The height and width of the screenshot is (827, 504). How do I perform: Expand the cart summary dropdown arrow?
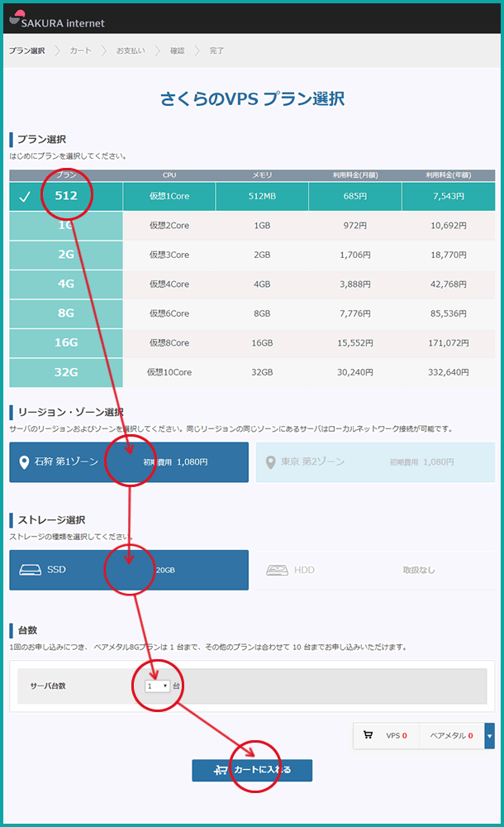click(490, 736)
